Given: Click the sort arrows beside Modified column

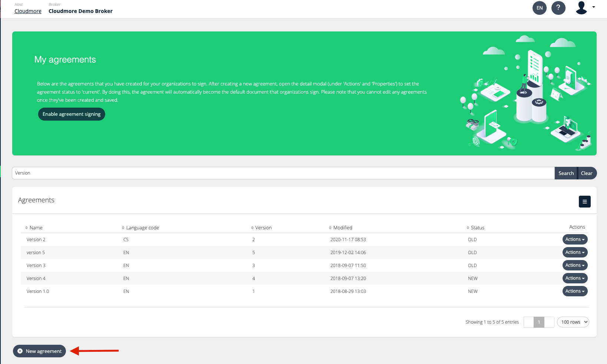Looking at the screenshot, I should tap(330, 227).
